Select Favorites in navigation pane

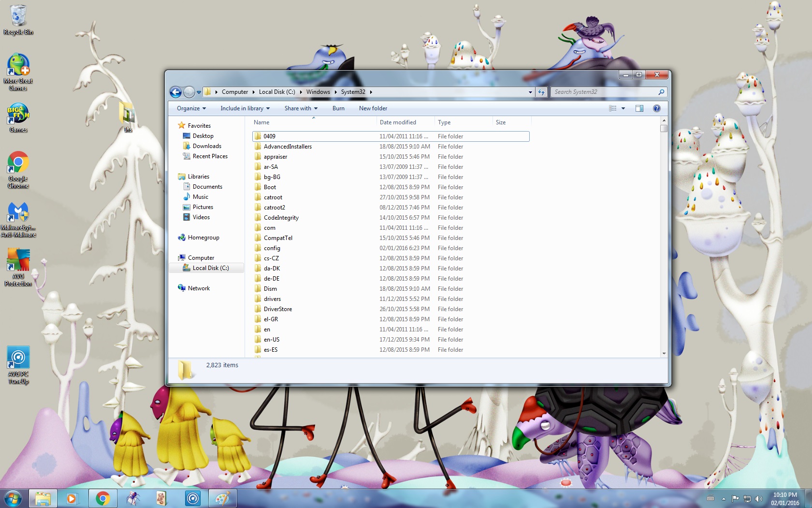coord(199,125)
